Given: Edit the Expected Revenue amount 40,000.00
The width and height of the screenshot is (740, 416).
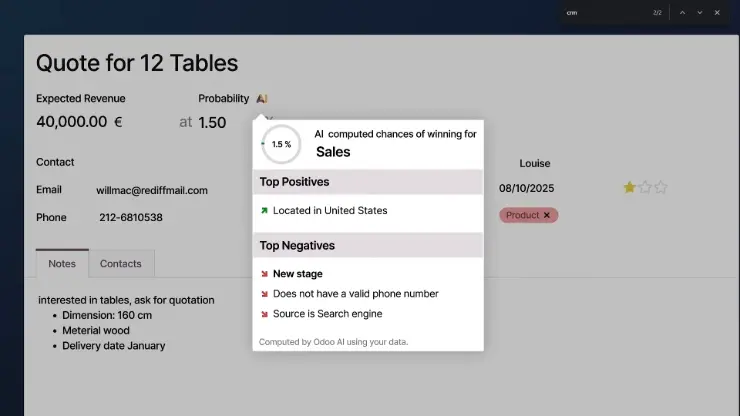Looking at the screenshot, I should coord(71,122).
